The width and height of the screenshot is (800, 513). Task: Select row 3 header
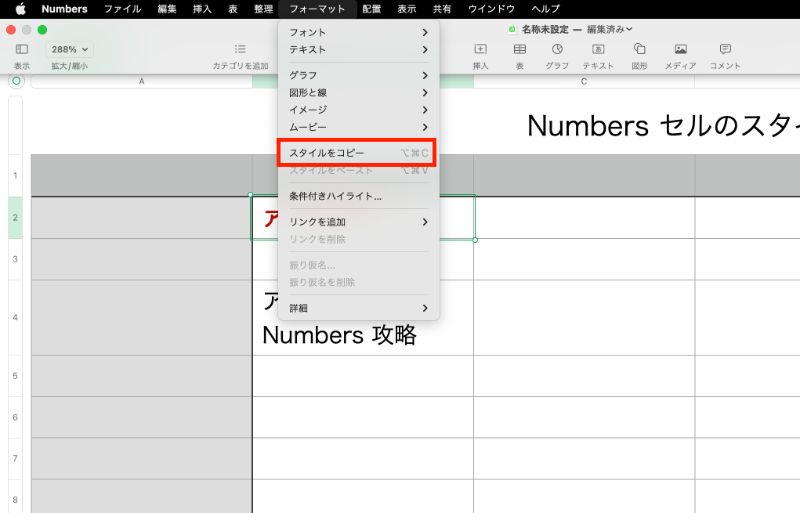pos(15,259)
